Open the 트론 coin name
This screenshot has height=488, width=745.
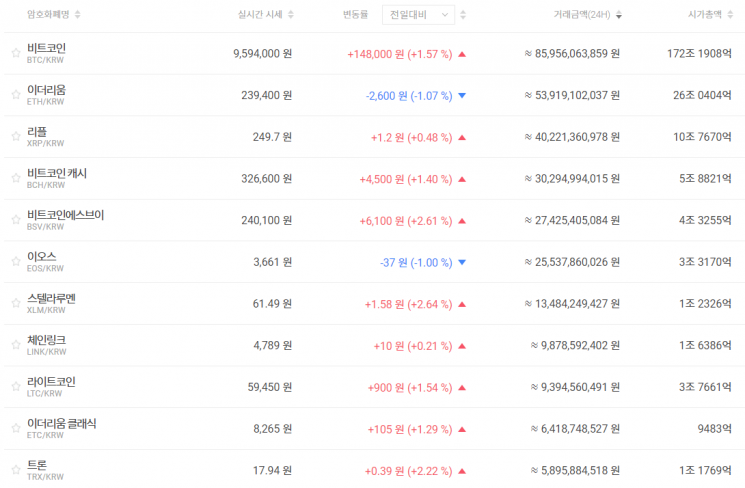point(37,465)
